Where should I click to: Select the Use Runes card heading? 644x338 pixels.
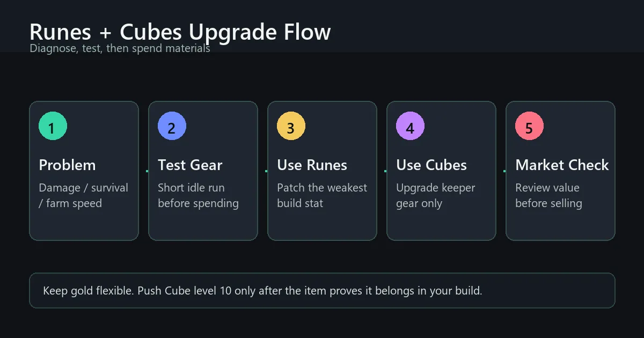pyautogui.click(x=312, y=165)
